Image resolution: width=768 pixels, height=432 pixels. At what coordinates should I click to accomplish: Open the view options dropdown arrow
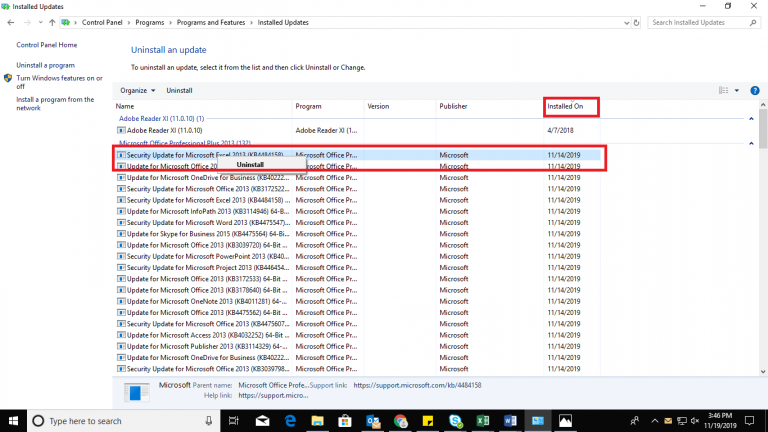click(737, 90)
